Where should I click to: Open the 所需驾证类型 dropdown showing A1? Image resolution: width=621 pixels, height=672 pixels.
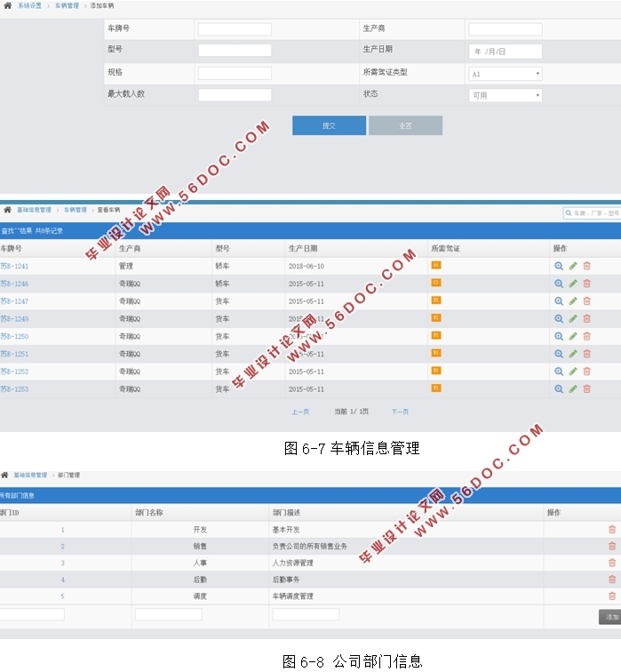tap(506, 74)
